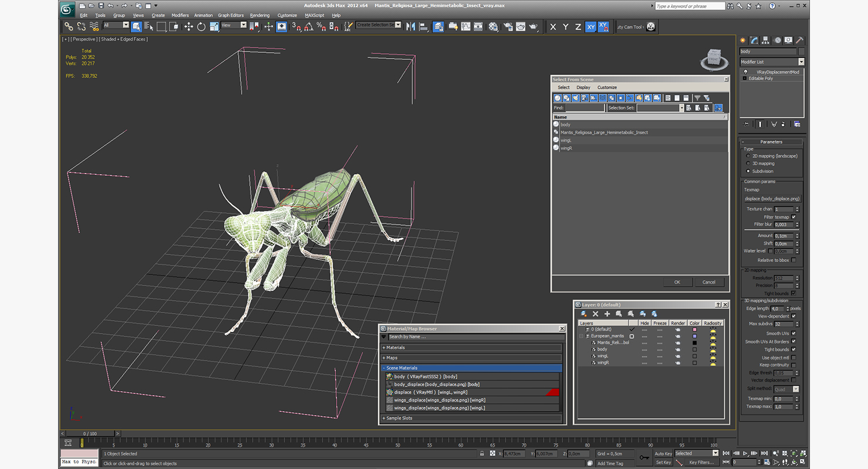Image resolution: width=868 pixels, height=469 pixels.
Task: Click the Pin Stack icon
Action: tap(746, 124)
